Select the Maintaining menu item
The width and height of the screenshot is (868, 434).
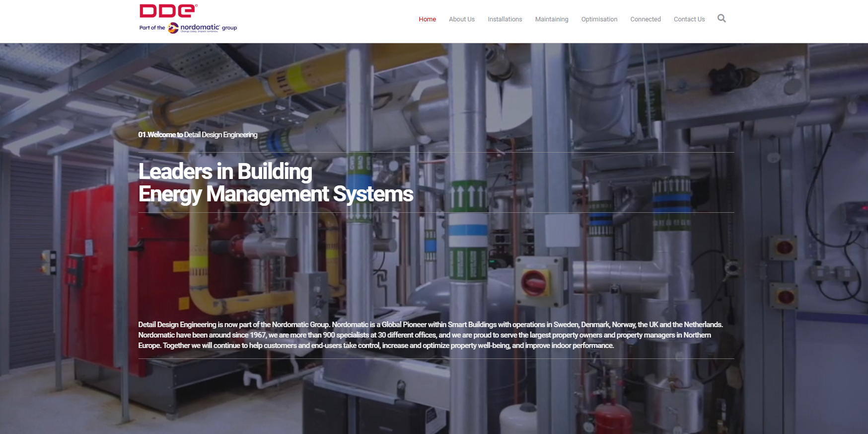[x=551, y=19]
